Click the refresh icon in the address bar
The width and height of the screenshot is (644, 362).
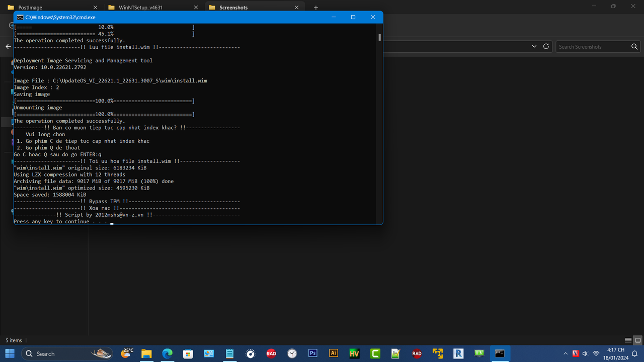click(x=546, y=46)
